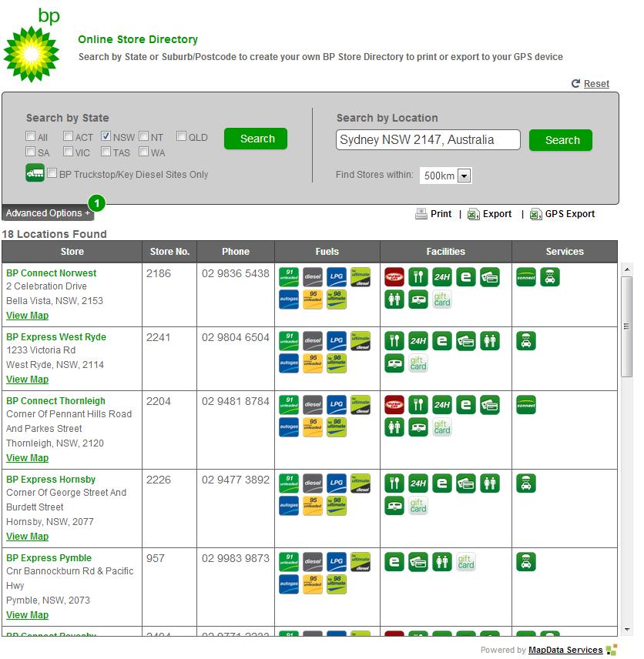Expand Advanced Options
The image size is (644, 659).
(48, 213)
